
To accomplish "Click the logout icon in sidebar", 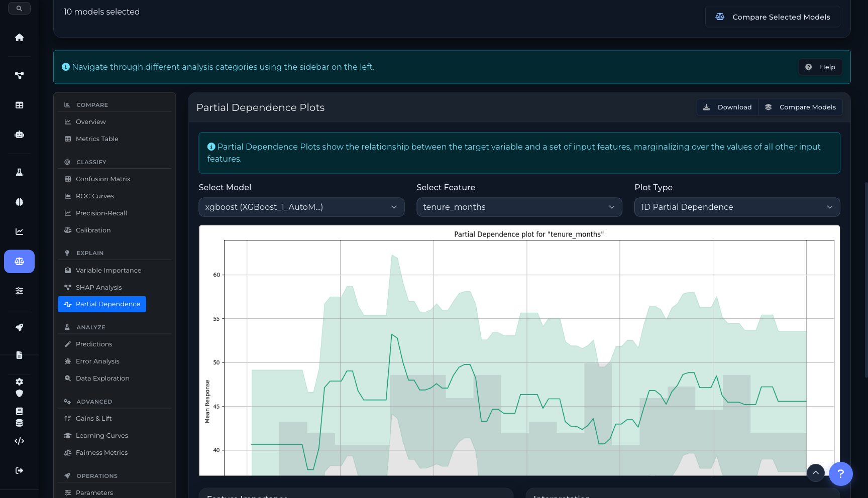I will [x=19, y=470].
